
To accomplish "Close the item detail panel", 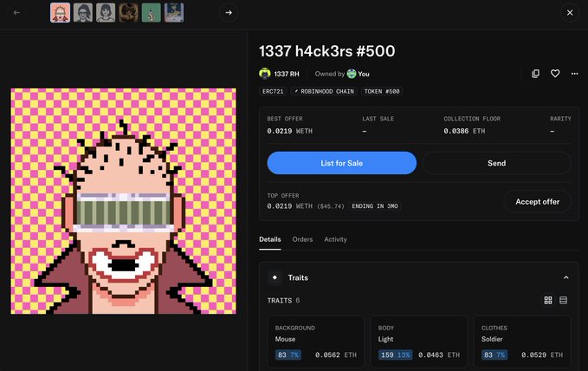I will (x=570, y=12).
